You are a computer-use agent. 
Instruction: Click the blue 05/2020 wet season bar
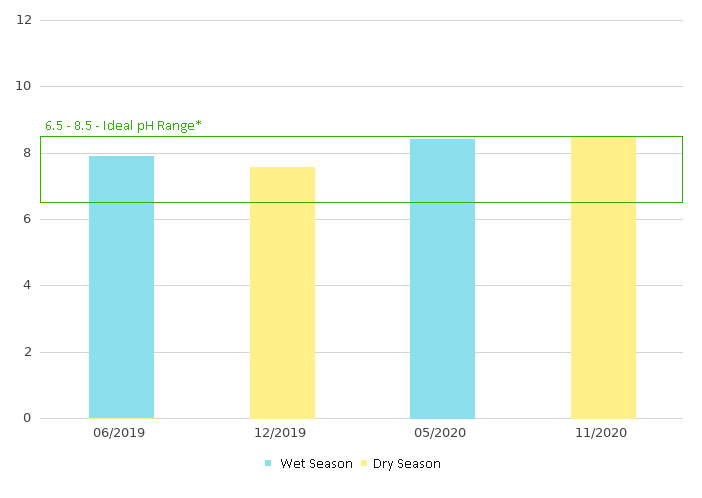click(x=442, y=278)
